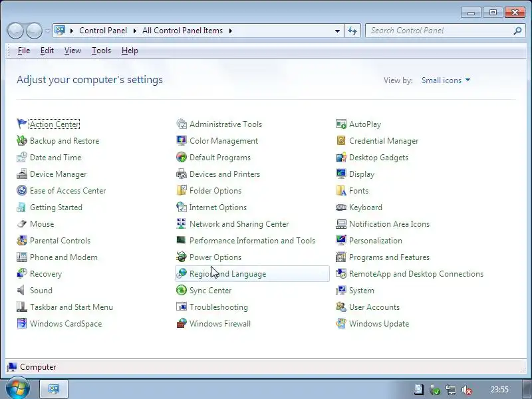Viewport: 532px width, 399px height.
Task: Open Ease of Access Center icon
Action: (22, 190)
